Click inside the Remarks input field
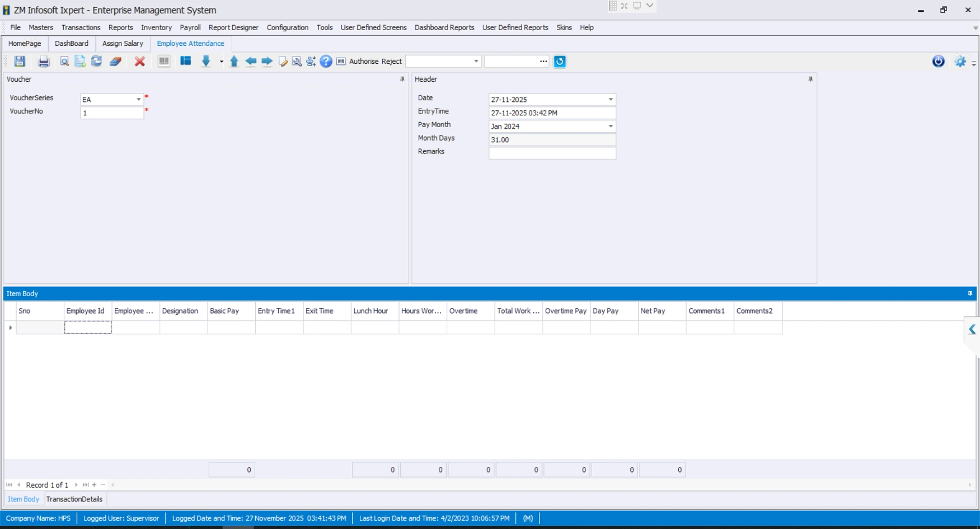Viewport: 980px width, 529px height. pyautogui.click(x=551, y=153)
